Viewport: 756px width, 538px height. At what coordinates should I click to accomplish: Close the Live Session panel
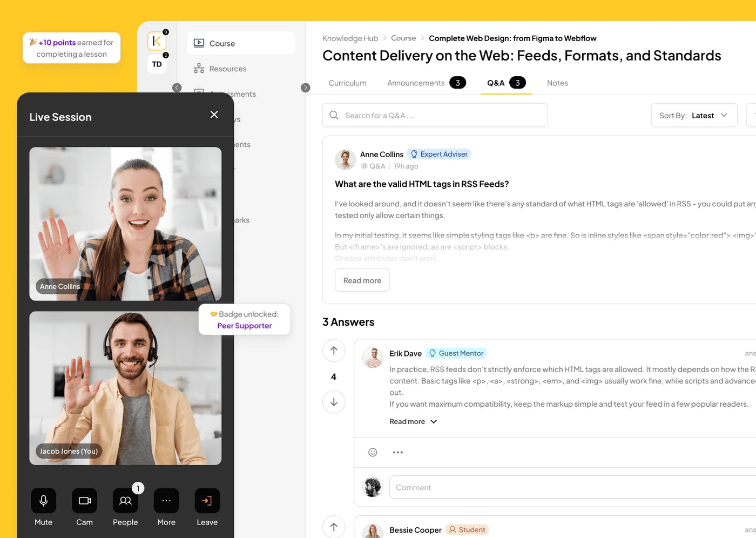[x=214, y=115]
